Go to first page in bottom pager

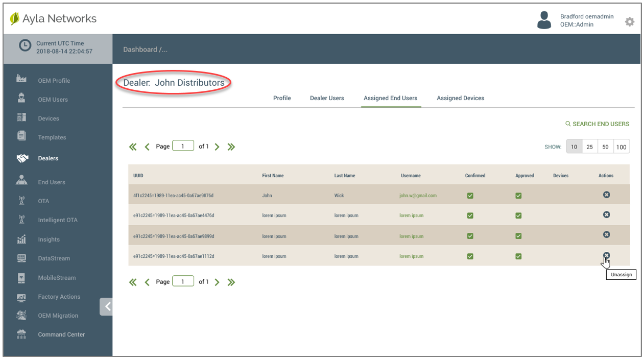133,282
